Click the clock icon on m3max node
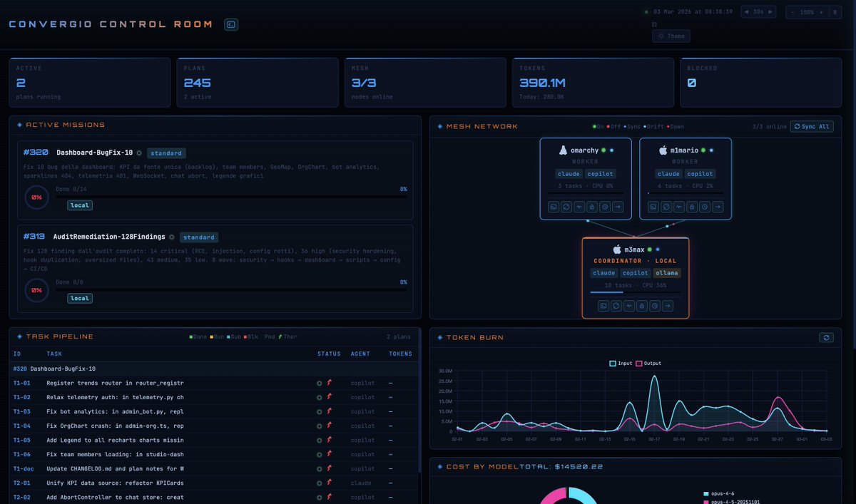Viewport: 856px width, 504px height. pyautogui.click(x=655, y=306)
